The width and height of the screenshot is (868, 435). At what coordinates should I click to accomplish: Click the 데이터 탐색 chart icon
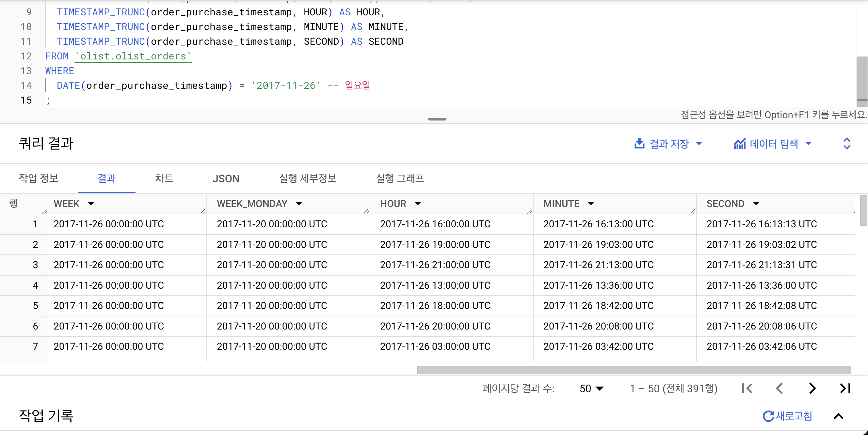[740, 144]
